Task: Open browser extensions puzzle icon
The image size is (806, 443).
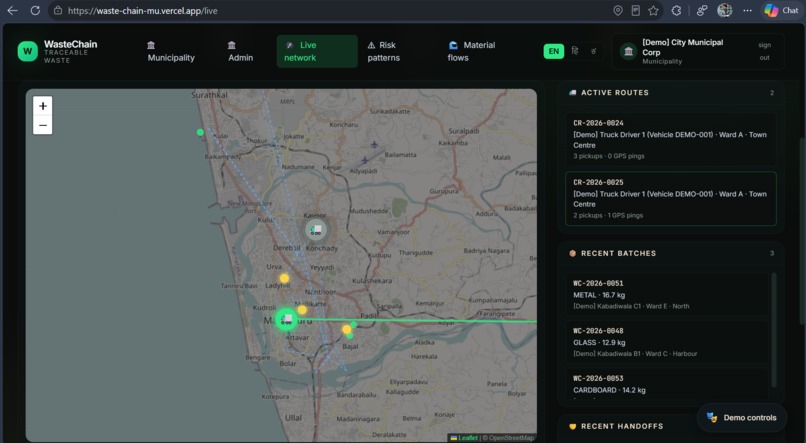Action: [x=676, y=10]
